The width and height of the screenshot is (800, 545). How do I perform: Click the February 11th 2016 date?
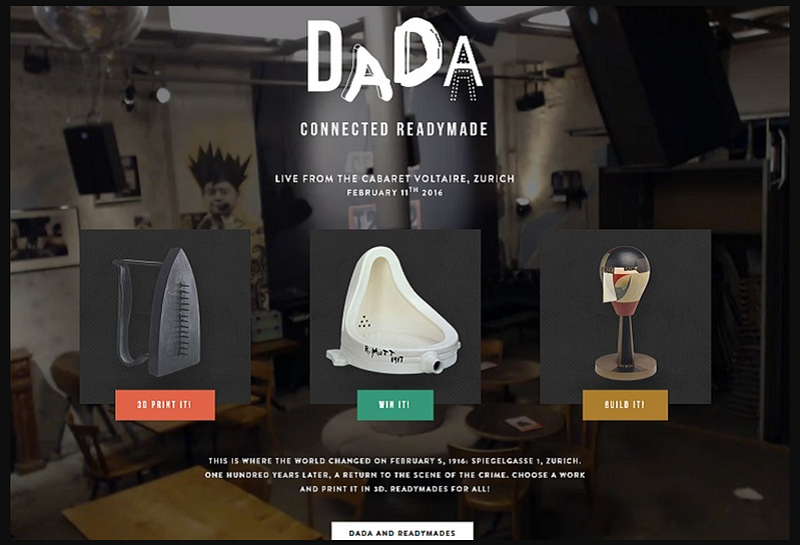pyautogui.click(x=395, y=192)
